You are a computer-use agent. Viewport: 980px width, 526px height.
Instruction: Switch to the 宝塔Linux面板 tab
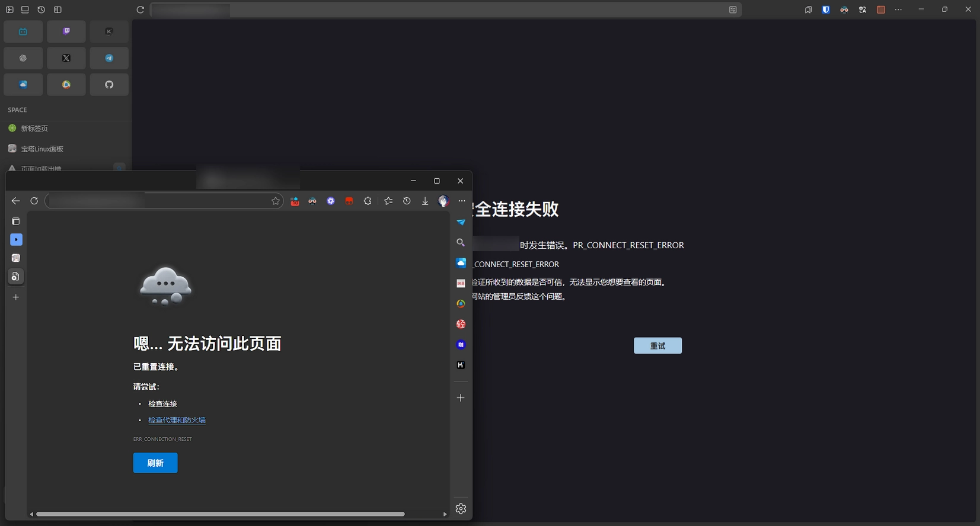[x=42, y=149]
